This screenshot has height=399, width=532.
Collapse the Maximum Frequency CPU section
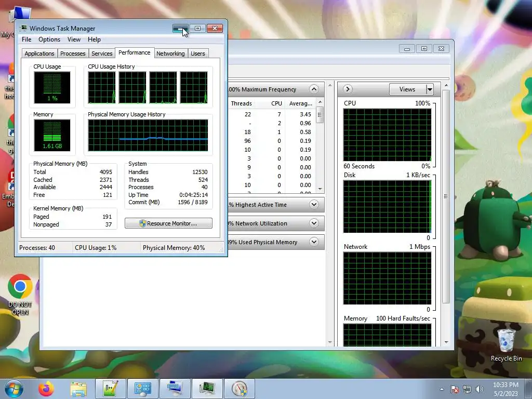(x=314, y=89)
